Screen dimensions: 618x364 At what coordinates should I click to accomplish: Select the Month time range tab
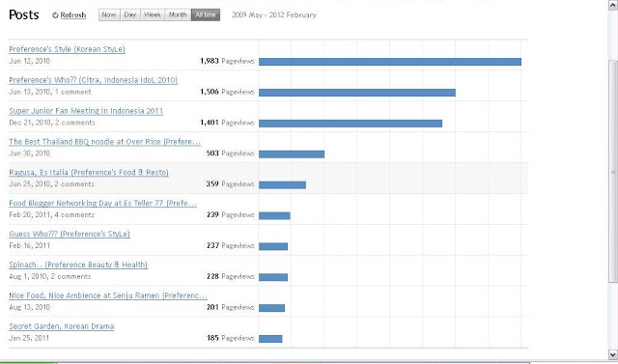tap(178, 15)
